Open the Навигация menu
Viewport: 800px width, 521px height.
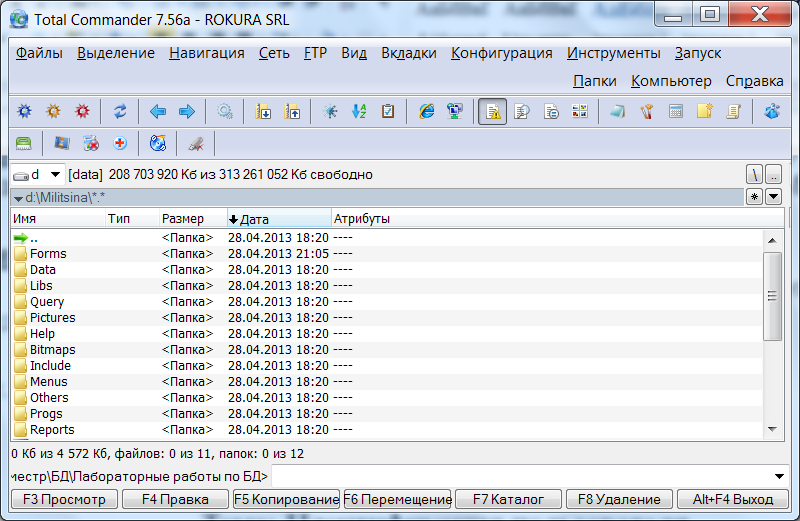click(207, 53)
